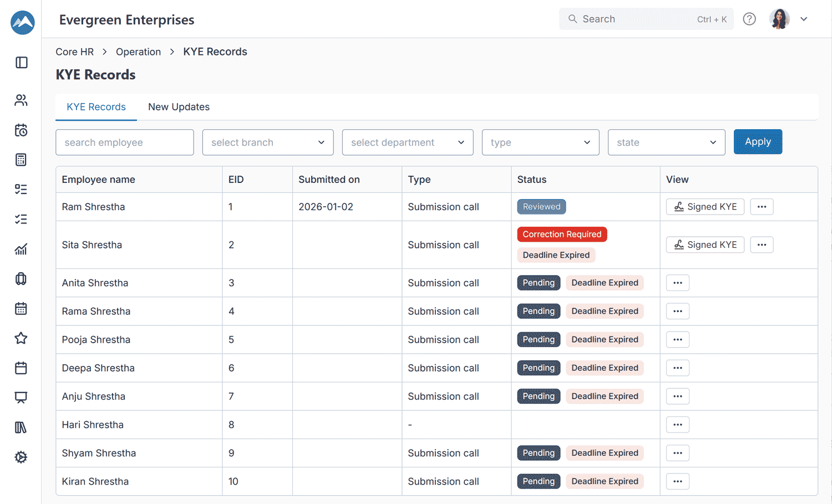Open the chart analytics sidebar icon
This screenshot has width=832, height=504.
(x=21, y=249)
